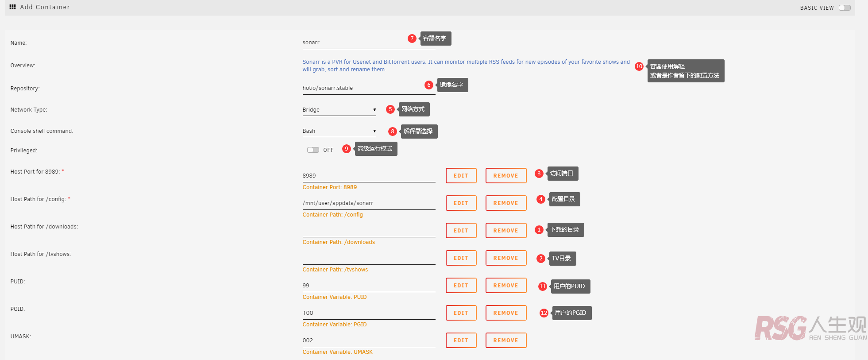This screenshot has height=360, width=868.
Task: Click the UMASK value field
Action: pyautogui.click(x=369, y=341)
